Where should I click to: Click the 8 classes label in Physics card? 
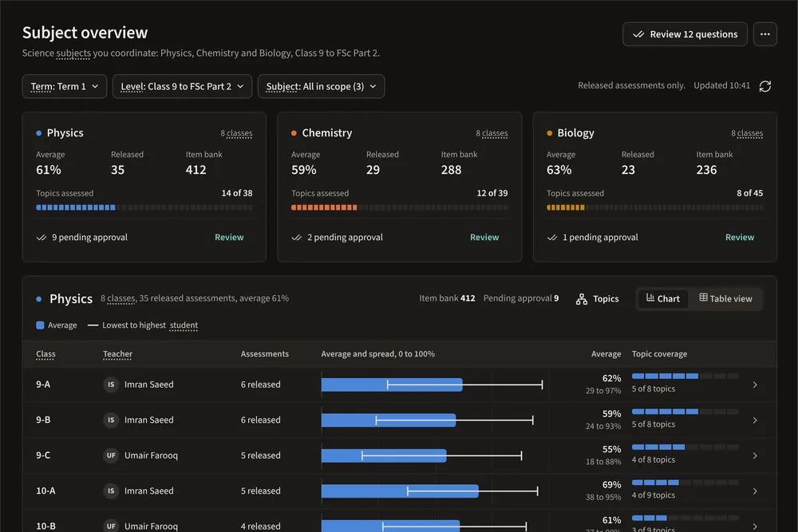coord(237,133)
